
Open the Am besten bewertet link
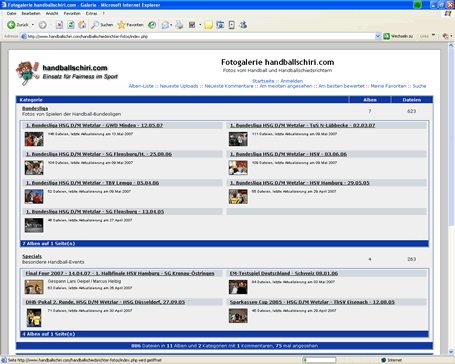point(341,86)
